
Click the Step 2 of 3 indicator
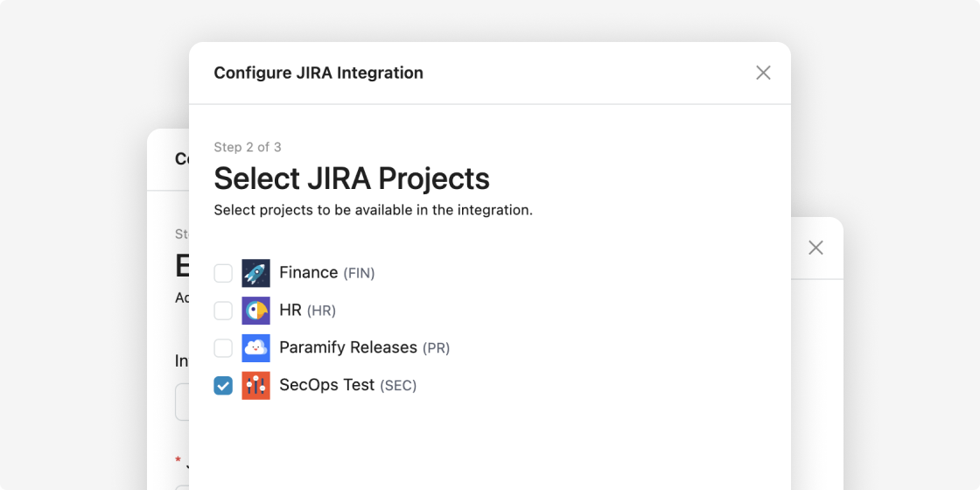pos(248,148)
